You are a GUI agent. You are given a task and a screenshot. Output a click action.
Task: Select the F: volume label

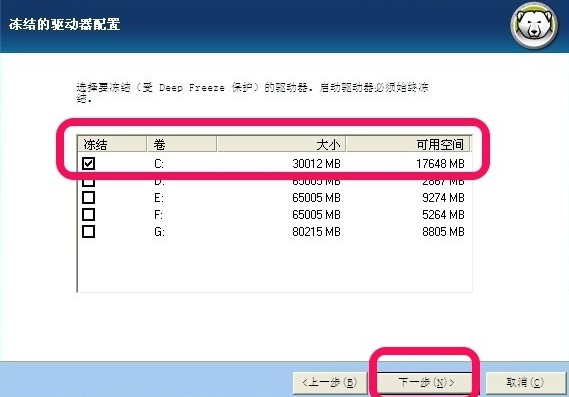click(x=159, y=215)
